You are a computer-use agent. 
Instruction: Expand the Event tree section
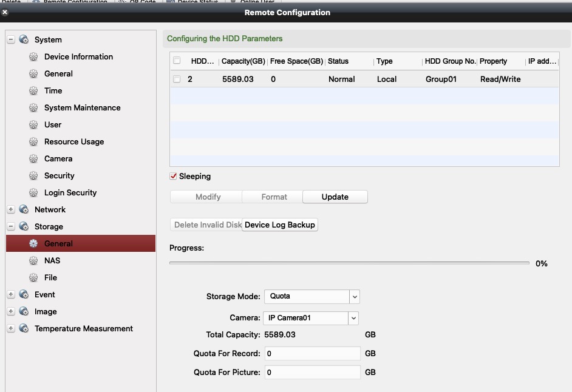click(x=11, y=295)
